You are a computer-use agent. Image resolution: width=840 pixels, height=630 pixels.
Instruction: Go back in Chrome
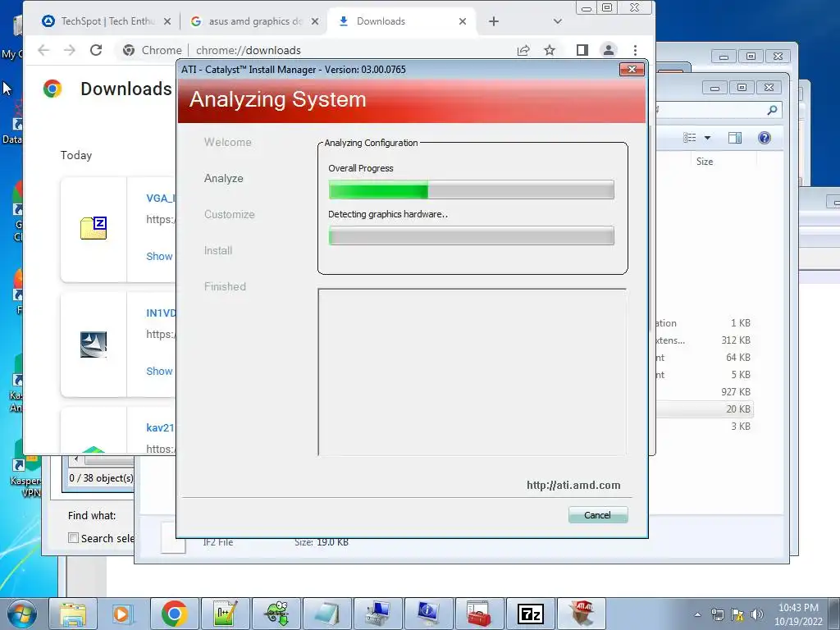click(x=43, y=50)
